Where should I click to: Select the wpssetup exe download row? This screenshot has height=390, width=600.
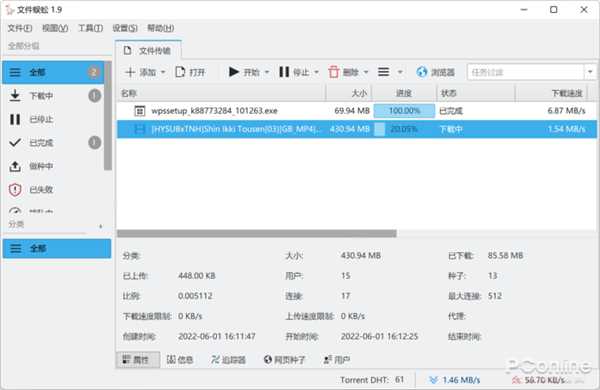click(x=357, y=111)
